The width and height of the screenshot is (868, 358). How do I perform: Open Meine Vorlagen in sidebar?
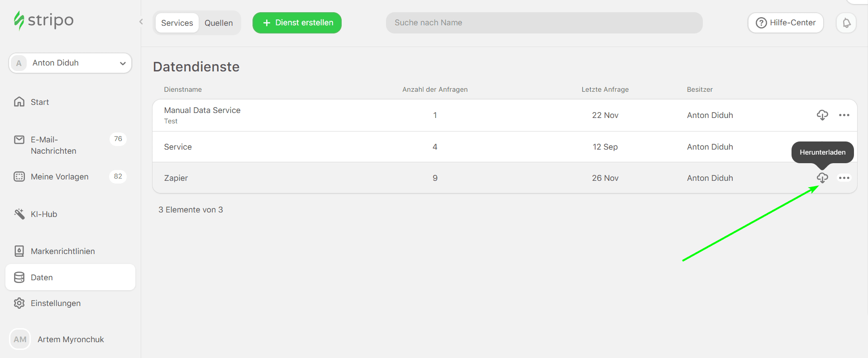(x=59, y=177)
